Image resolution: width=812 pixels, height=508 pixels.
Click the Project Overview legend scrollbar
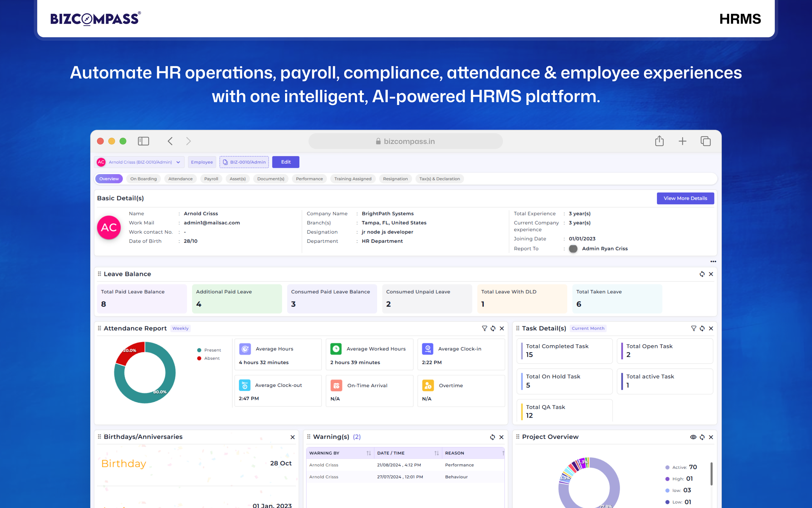711,474
